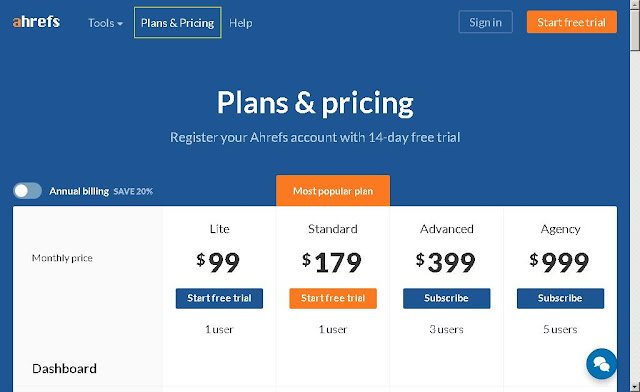Click the Most popular plan tab
640x392 pixels.
[x=333, y=191]
